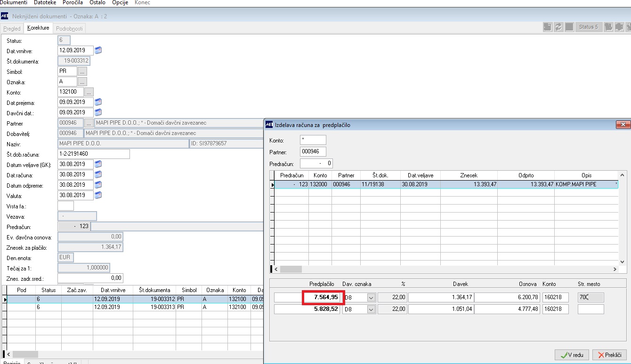Open calendar icon for Dat.računa field
This screenshot has width=631, height=364.
(98, 174)
